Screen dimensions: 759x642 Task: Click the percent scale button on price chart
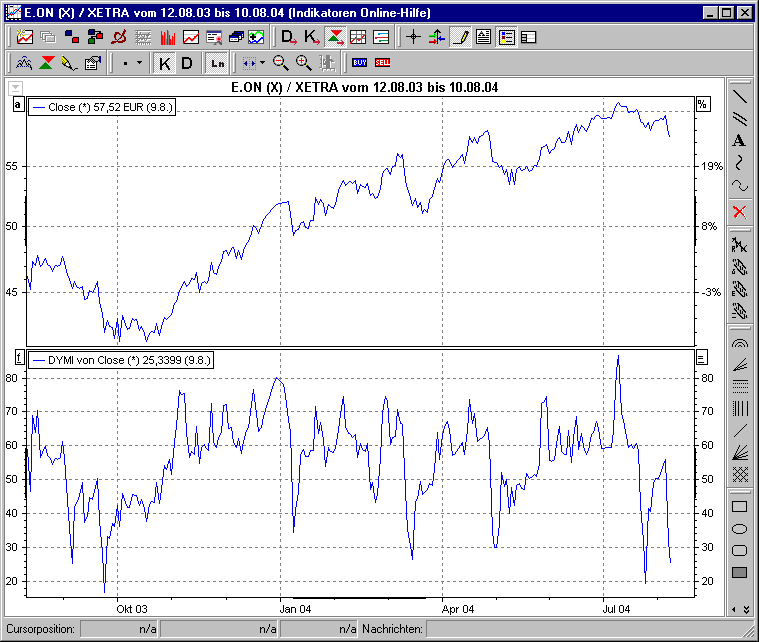702,105
